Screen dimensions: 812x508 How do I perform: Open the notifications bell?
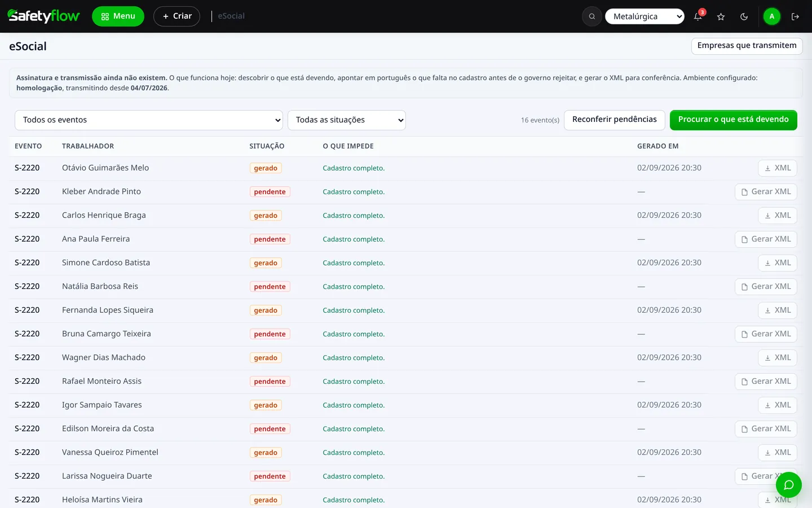(x=698, y=16)
